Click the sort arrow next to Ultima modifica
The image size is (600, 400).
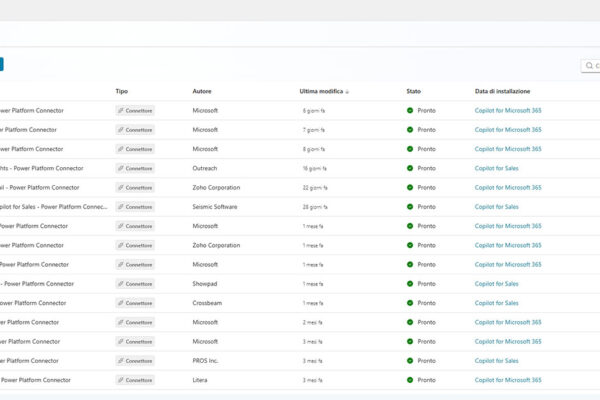[347, 91]
